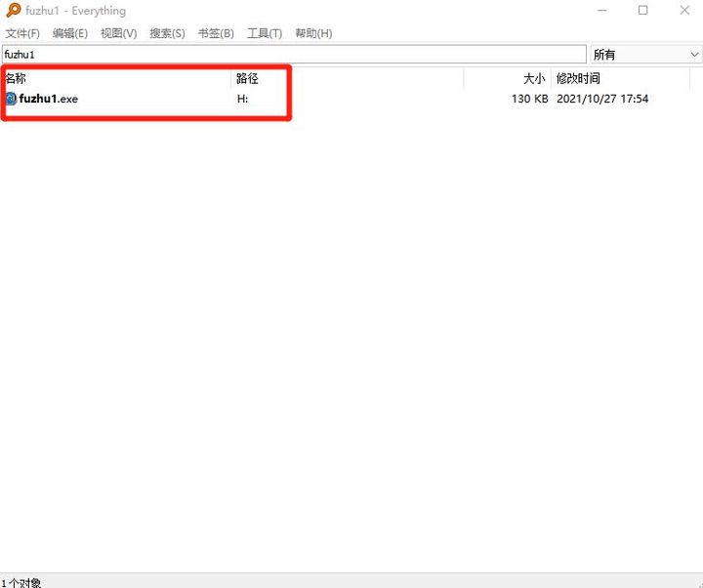Image resolution: width=703 pixels, height=588 pixels.
Task: Open the 编辑(E) menu
Action: pyautogui.click(x=70, y=33)
